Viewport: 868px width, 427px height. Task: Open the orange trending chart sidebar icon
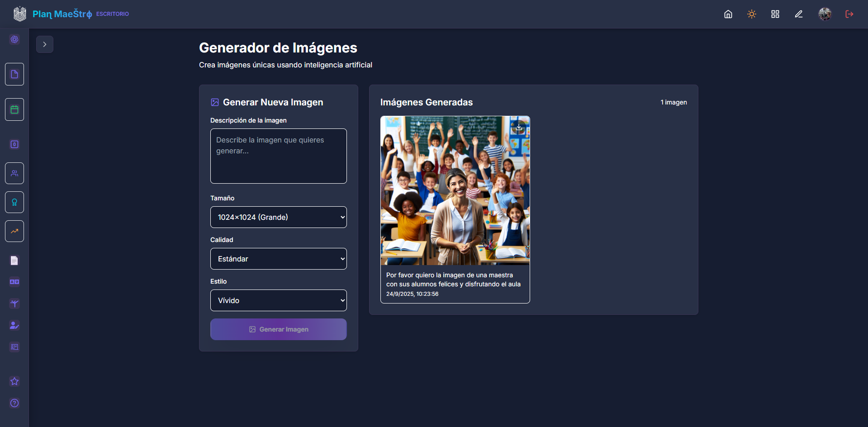click(14, 231)
